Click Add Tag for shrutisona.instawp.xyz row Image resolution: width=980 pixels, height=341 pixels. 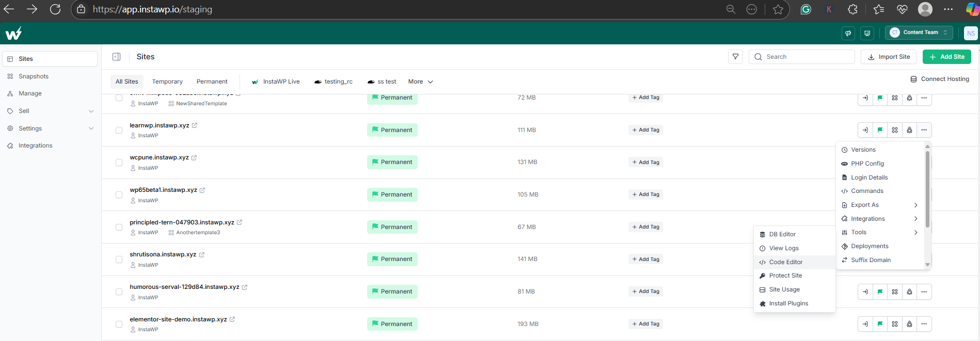646,259
